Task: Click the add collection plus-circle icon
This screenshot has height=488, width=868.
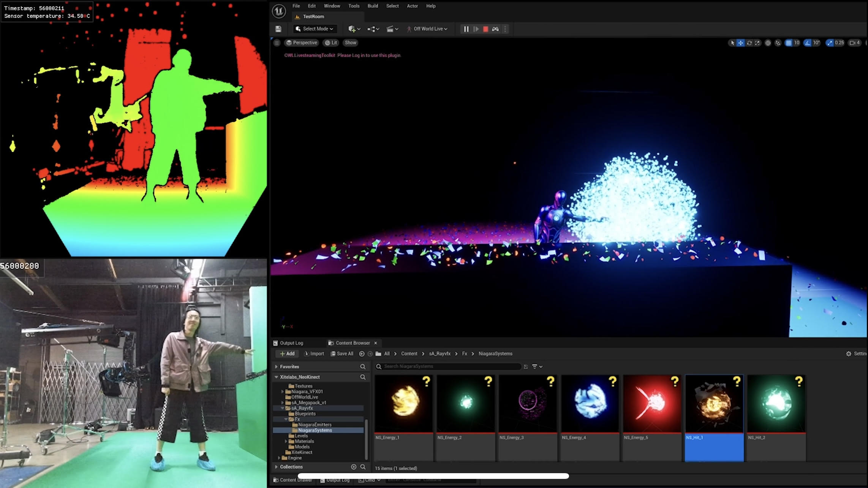Action: [354, 467]
